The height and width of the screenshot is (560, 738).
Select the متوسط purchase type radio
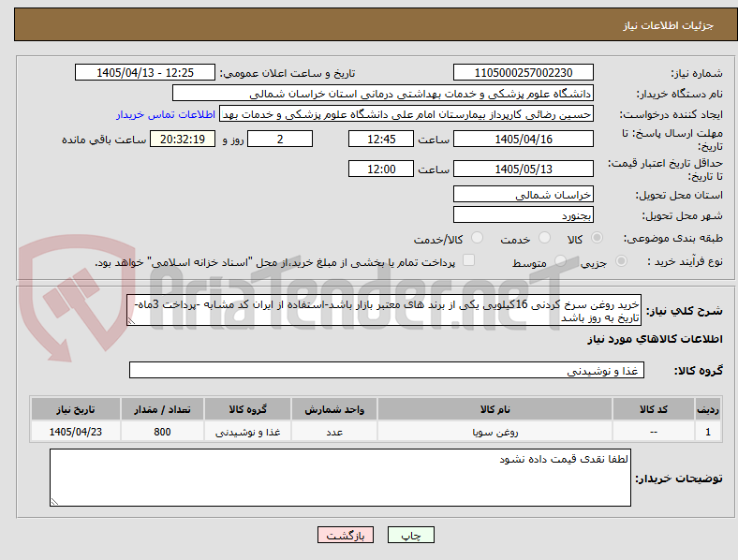(560, 261)
